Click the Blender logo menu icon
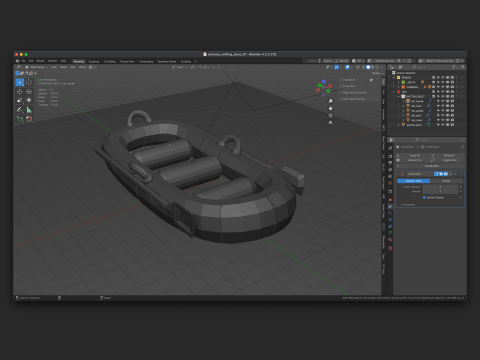 pos(17,61)
